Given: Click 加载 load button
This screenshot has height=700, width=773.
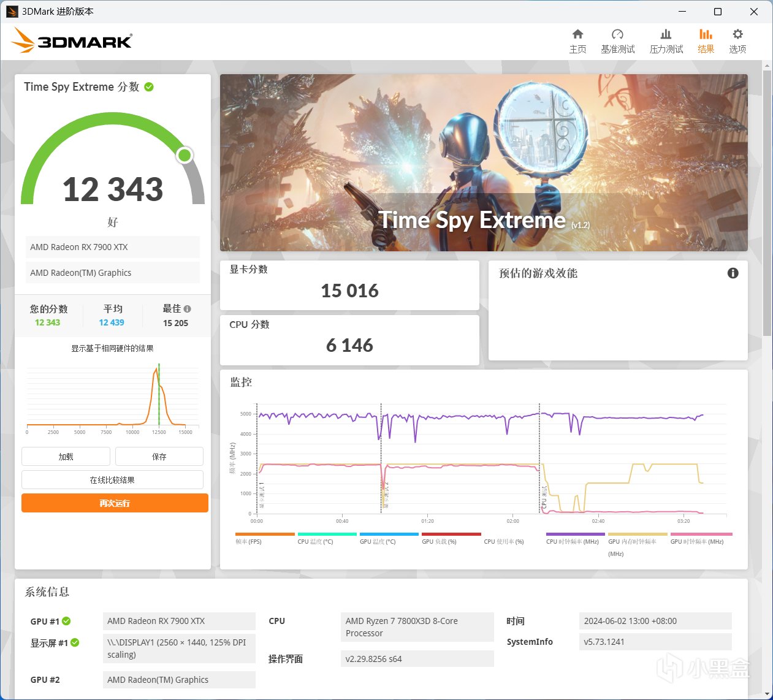Looking at the screenshot, I should [x=66, y=457].
